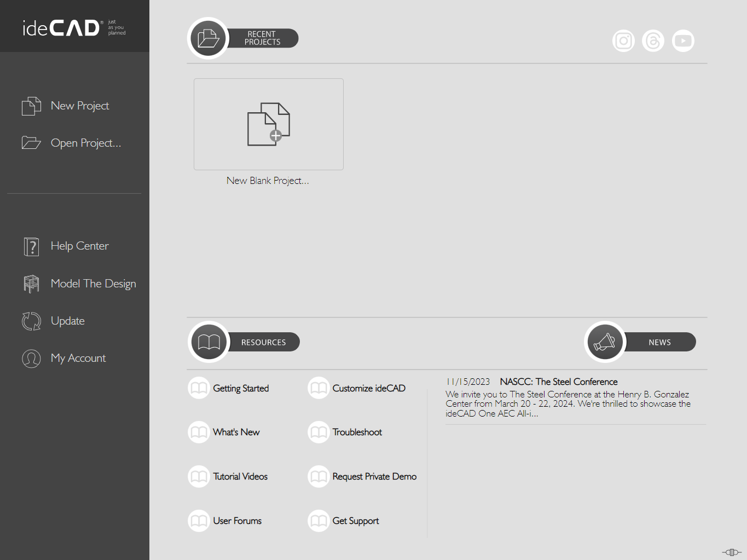Click the Recent Projects folder icon
747x560 pixels.
point(209,38)
